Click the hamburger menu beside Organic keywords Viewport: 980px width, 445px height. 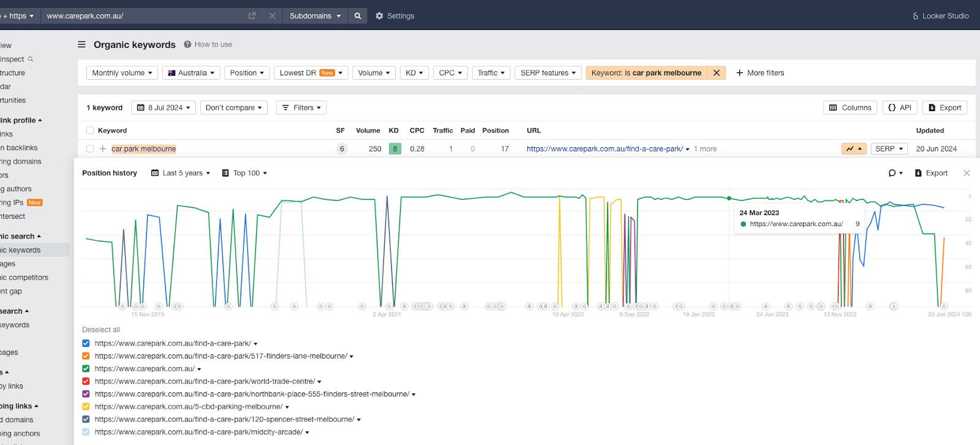(81, 45)
